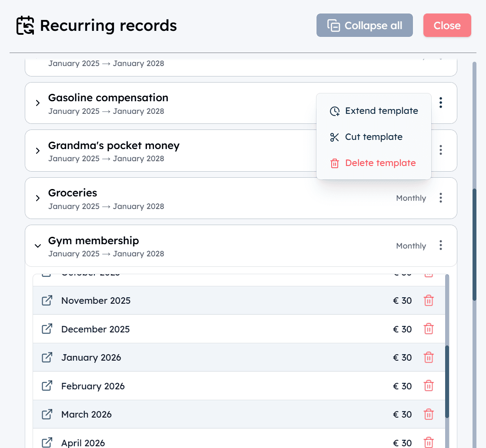486x448 pixels.
Task: Click the recurring records header icon
Action: (25, 25)
